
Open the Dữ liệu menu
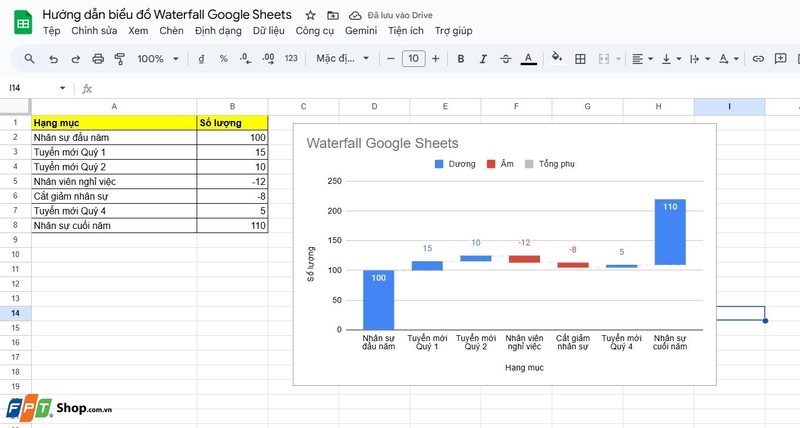[269, 31]
